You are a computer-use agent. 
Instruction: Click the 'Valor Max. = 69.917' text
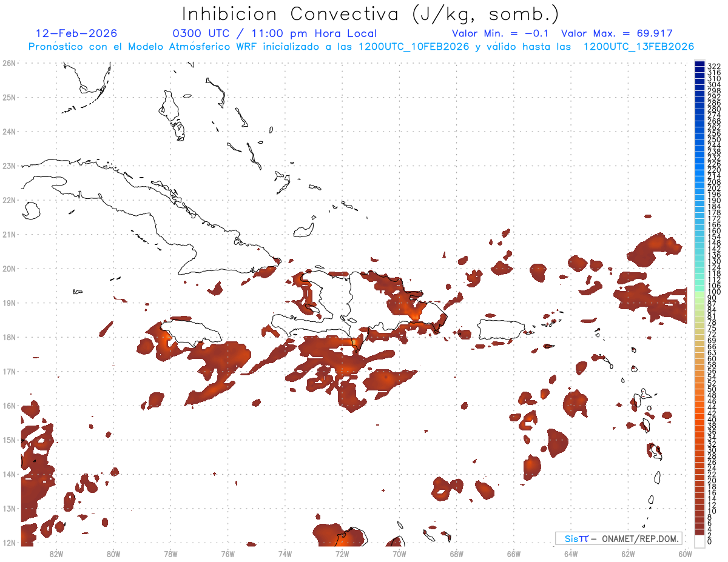(617, 33)
